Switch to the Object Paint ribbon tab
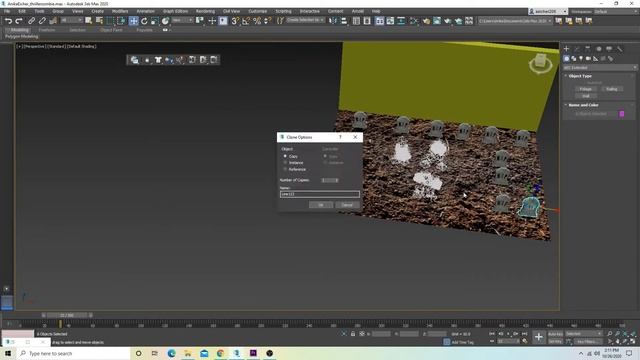 [111, 30]
